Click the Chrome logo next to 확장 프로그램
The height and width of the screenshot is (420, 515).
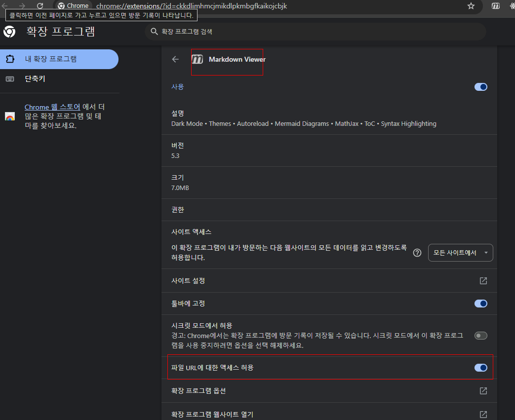(x=9, y=32)
